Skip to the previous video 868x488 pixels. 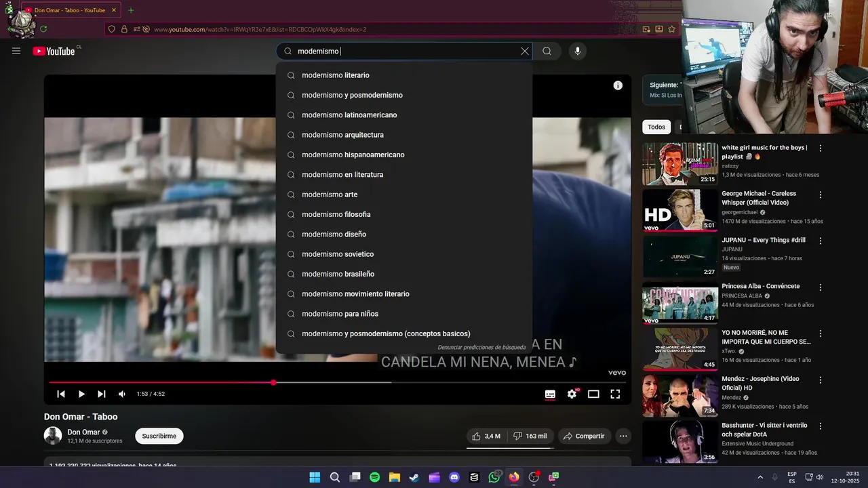(61, 394)
